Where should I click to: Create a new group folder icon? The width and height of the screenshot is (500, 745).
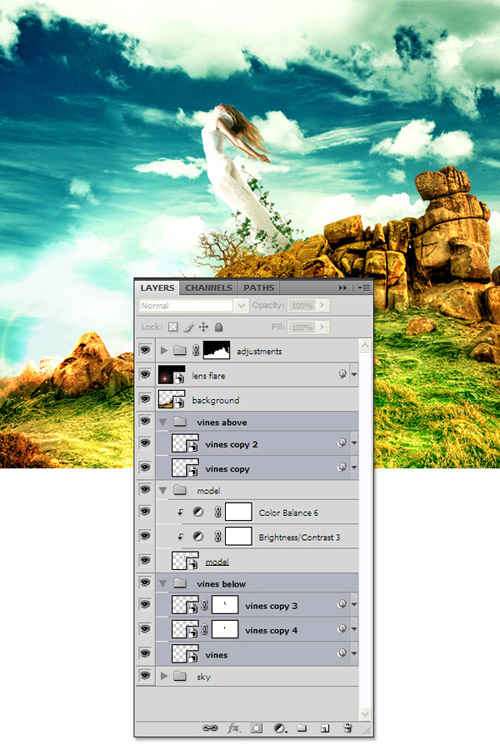click(x=302, y=728)
